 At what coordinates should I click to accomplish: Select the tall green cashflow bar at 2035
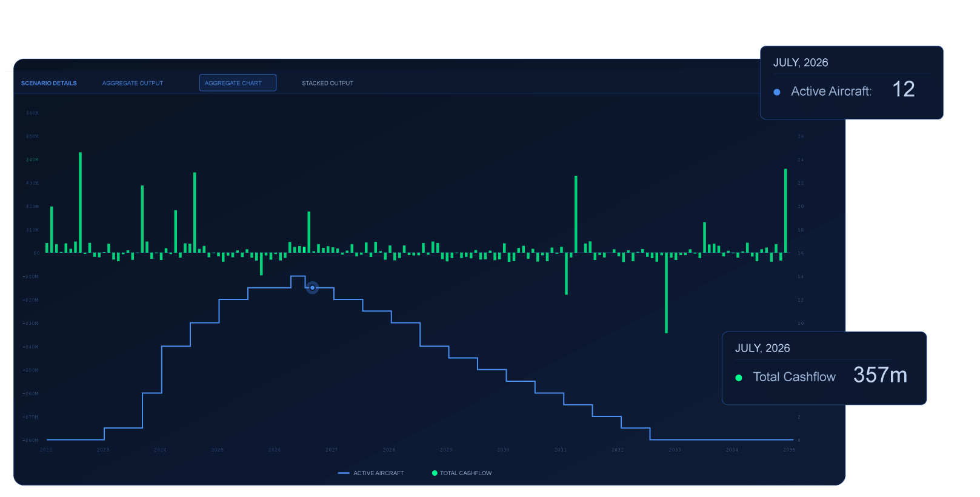(785, 211)
